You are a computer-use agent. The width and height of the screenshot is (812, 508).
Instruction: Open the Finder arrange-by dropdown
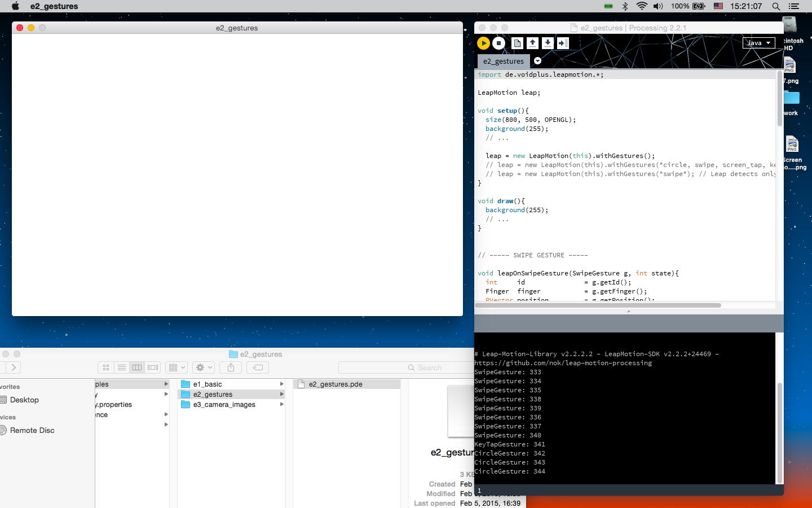click(176, 367)
